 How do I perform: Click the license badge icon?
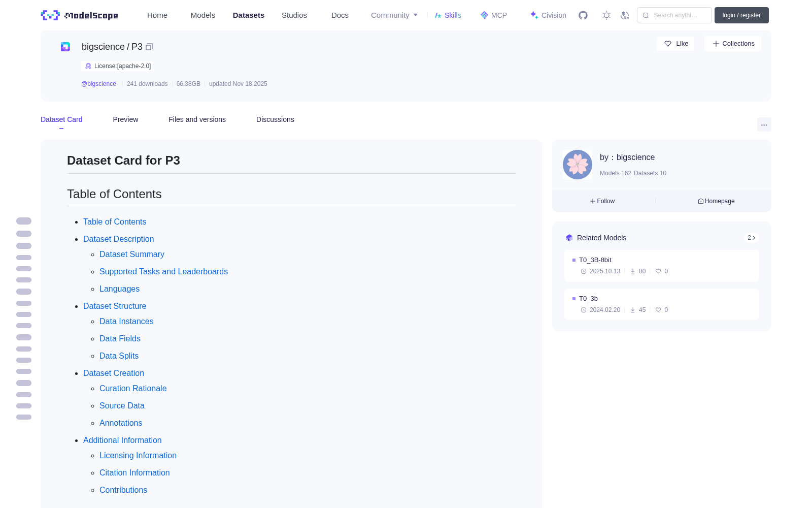(x=88, y=66)
